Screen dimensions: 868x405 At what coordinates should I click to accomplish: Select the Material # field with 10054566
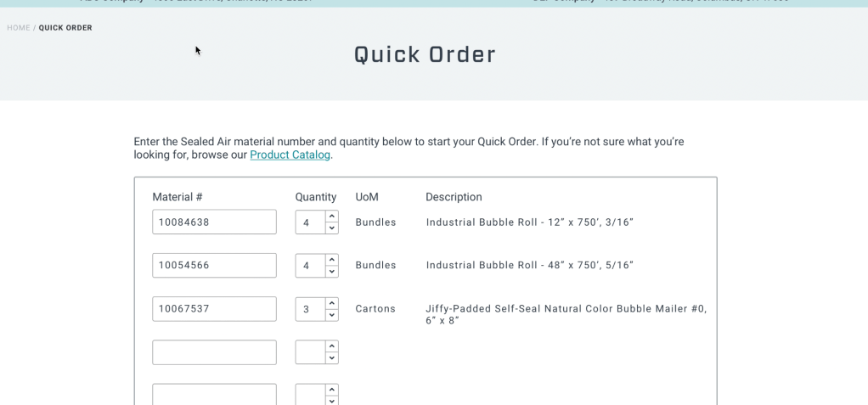pyautogui.click(x=214, y=266)
